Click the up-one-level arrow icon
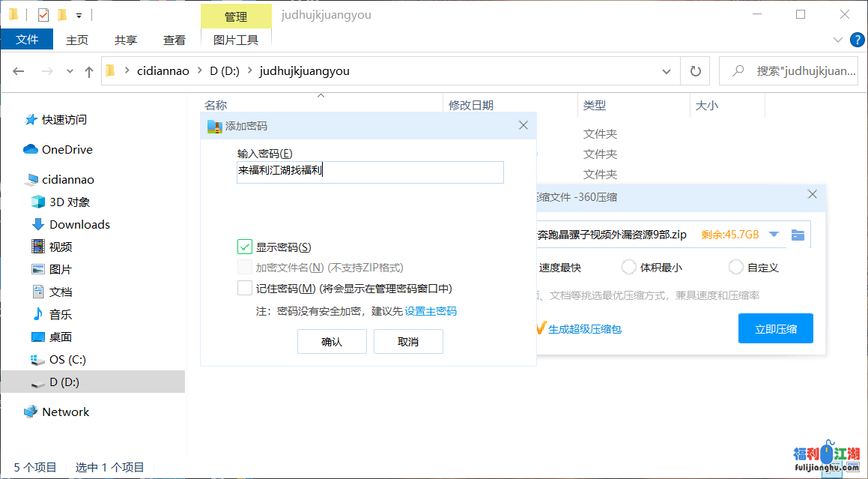The image size is (868, 479). coord(88,70)
